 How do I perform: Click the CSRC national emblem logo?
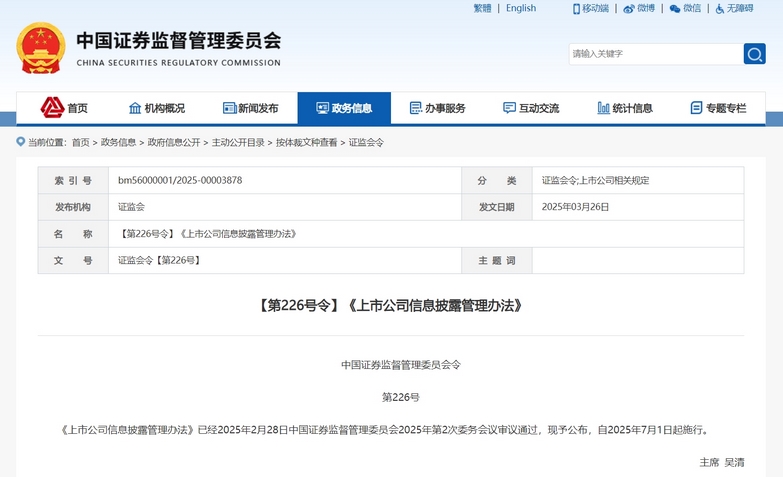coord(41,49)
